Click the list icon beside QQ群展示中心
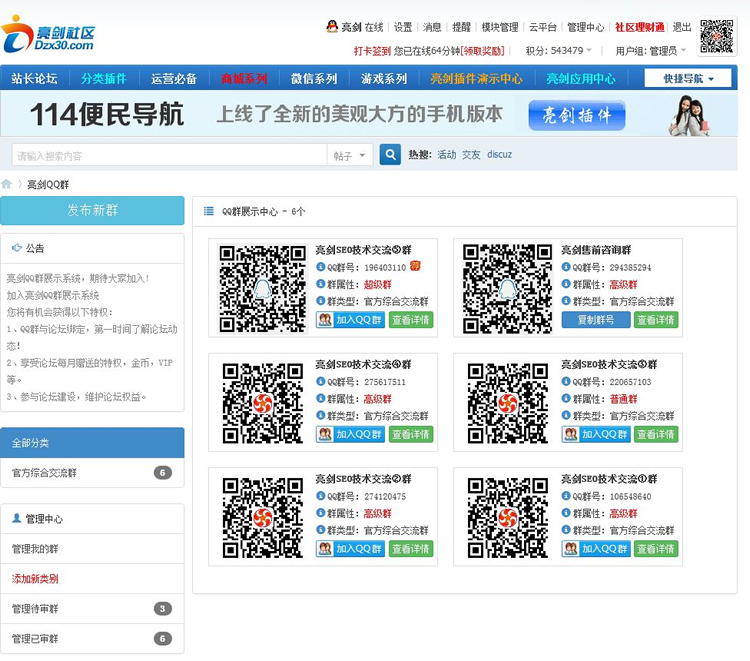Viewport: 750px width, 661px height. coord(209,211)
